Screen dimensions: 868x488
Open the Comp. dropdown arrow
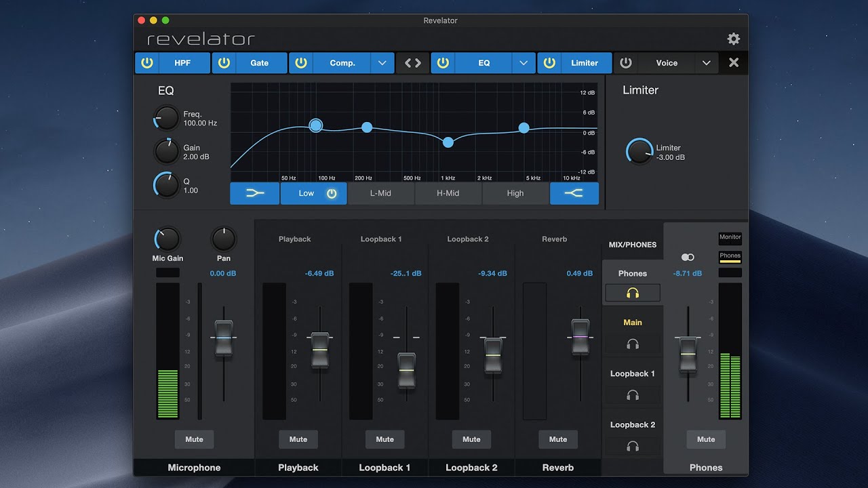pyautogui.click(x=382, y=63)
